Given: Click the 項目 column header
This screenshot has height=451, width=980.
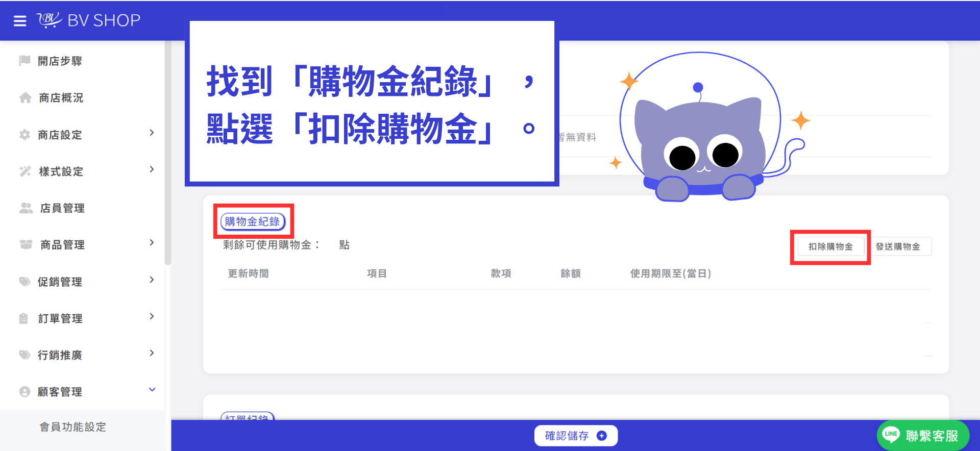Looking at the screenshot, I should (x=377, y=273).
